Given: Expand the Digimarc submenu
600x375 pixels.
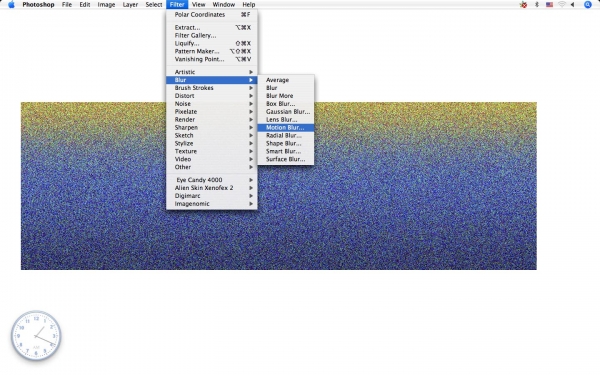Looking at the screenshot, I should [212, 196].
